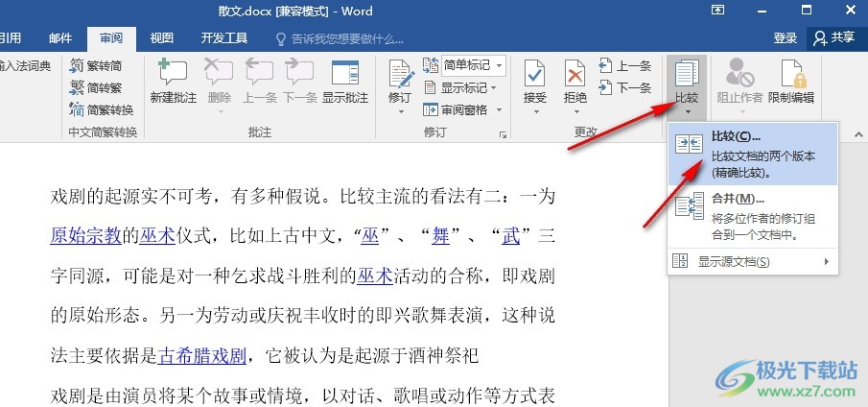This screenshot has width=868, height=407.
Task: Expand the 审阅窗格 dropdown arrow
Action: (x=499, y=110)
